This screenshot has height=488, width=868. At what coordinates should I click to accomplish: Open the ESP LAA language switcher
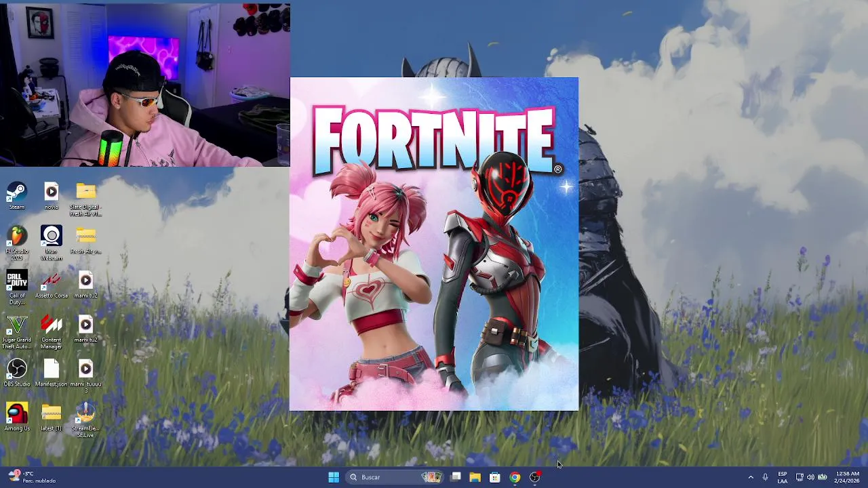(x=783, y=477)
